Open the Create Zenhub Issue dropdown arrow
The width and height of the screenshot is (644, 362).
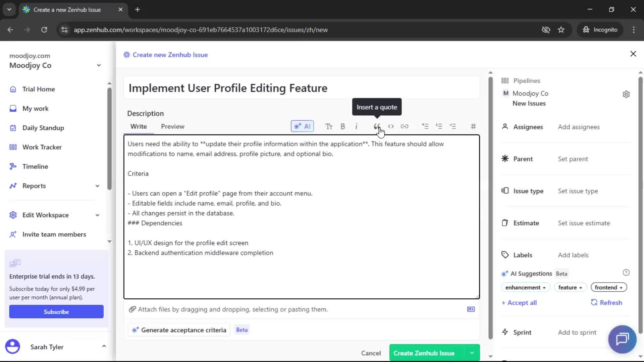click(472, 353)
